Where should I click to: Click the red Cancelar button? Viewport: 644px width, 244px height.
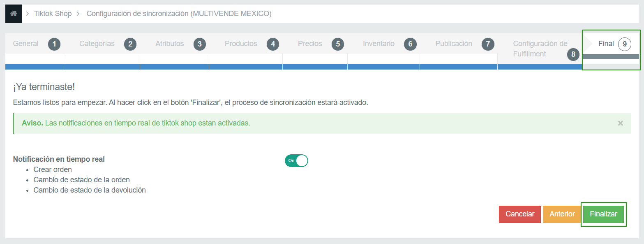coord(520,214)
